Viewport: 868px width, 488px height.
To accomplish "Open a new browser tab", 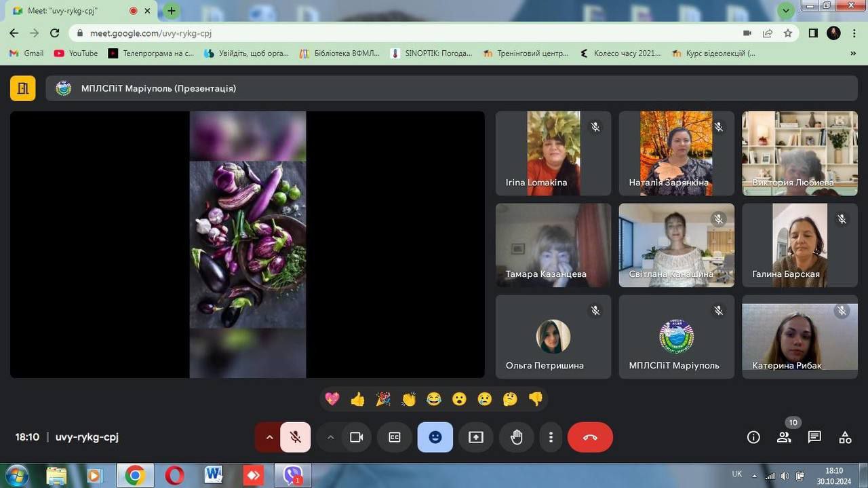I will tap(172, 11).
